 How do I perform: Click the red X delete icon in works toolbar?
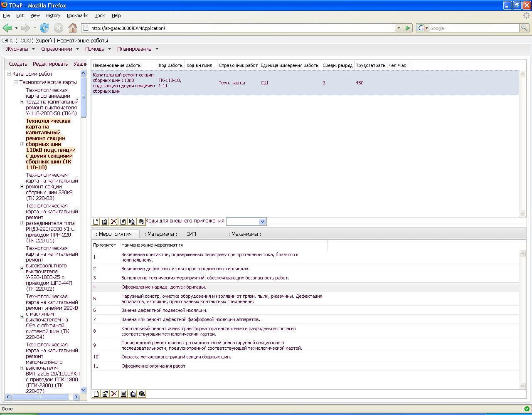coord(114,222)
